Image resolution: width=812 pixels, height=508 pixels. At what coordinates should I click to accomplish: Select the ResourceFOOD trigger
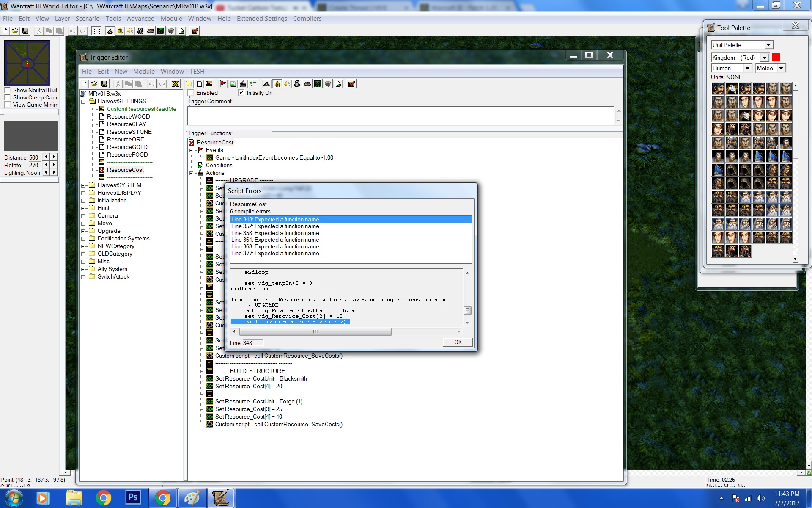click(127, 155)
